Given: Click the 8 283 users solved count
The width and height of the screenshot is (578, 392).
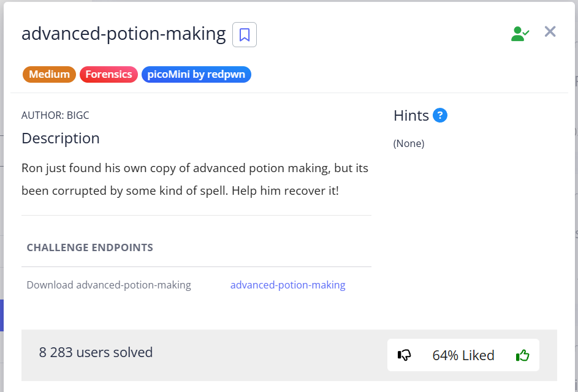Looking at the screenshot, I should [x=96, y=352].
